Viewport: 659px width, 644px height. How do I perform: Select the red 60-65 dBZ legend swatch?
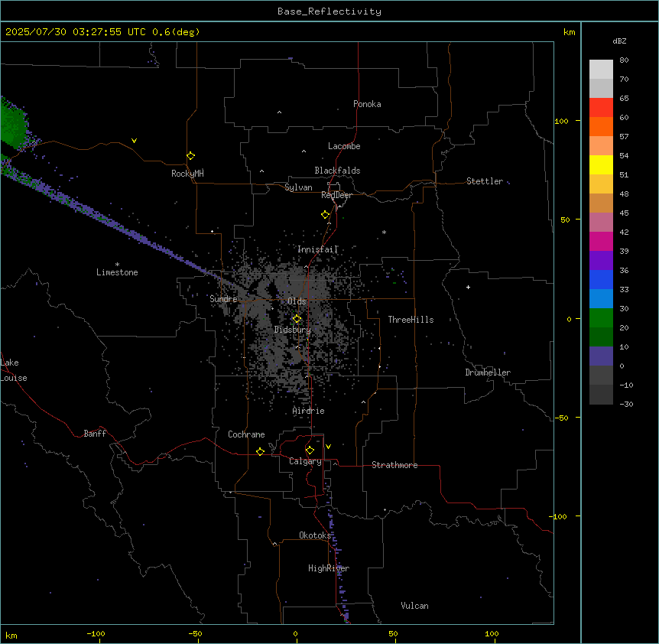click(601, 108)
